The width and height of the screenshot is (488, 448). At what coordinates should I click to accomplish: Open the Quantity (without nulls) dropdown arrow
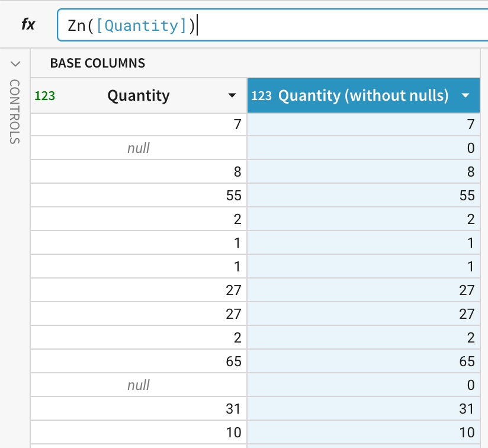coord(465,96)
